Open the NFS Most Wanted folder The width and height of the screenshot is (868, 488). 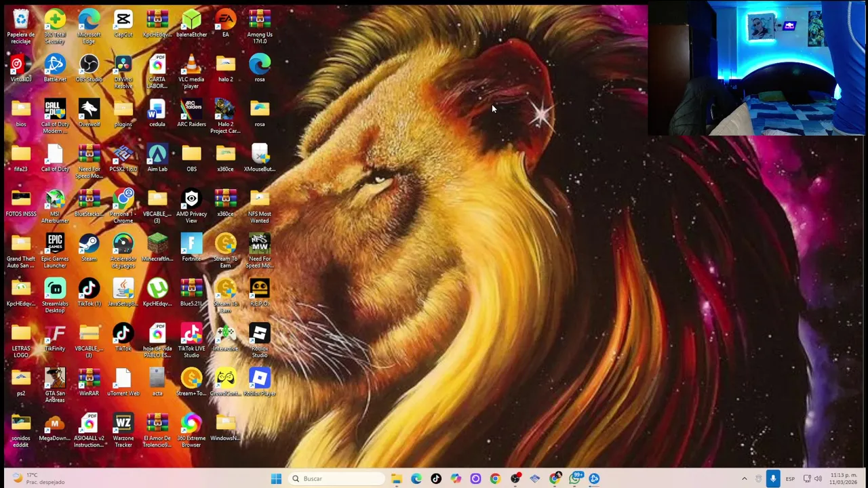[x=260, y=206]
